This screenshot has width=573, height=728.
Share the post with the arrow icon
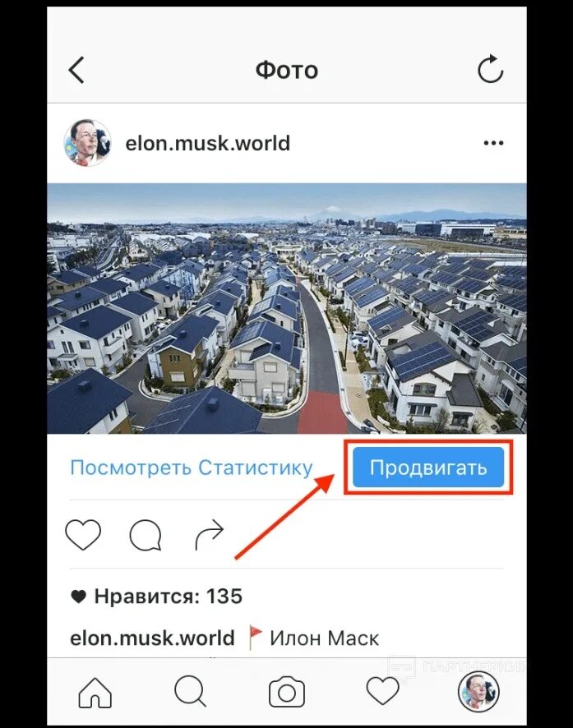click(209, 535)
